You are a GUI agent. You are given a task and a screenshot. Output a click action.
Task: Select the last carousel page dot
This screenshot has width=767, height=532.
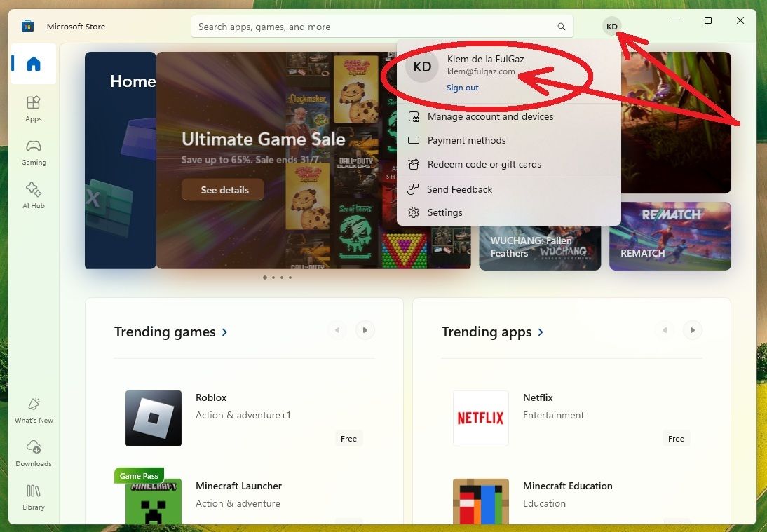[x=290, y=278]
